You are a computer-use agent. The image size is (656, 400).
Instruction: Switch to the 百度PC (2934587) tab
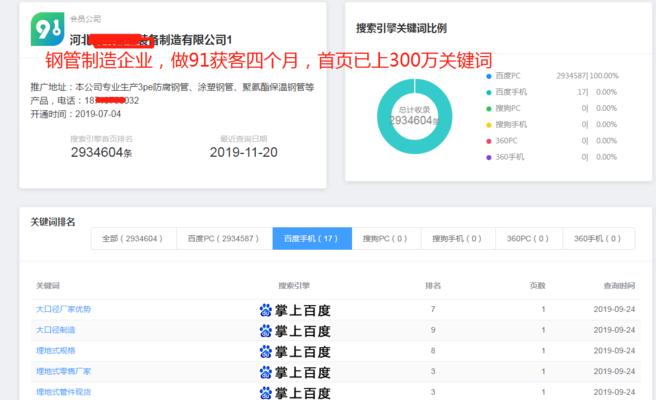pyautogui.click(x=224, y=238)
